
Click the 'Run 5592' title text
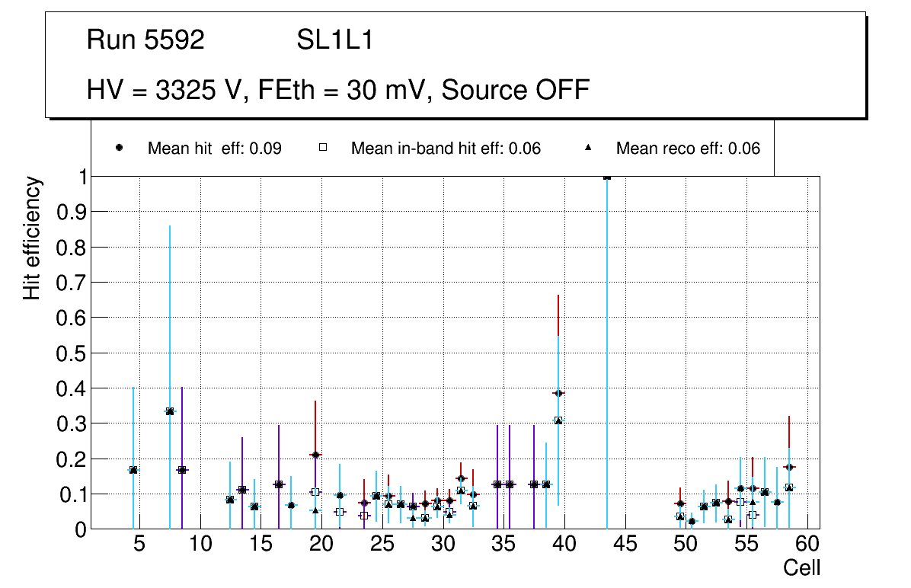[145, 40]
